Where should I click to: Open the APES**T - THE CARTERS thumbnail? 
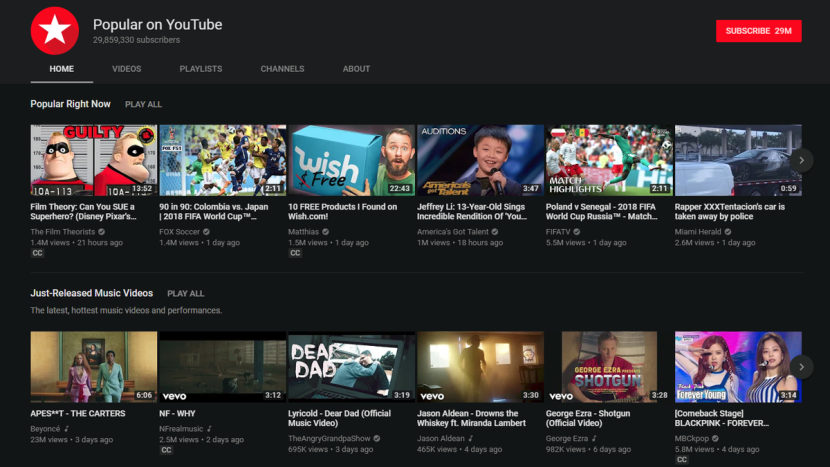[93, 367]
